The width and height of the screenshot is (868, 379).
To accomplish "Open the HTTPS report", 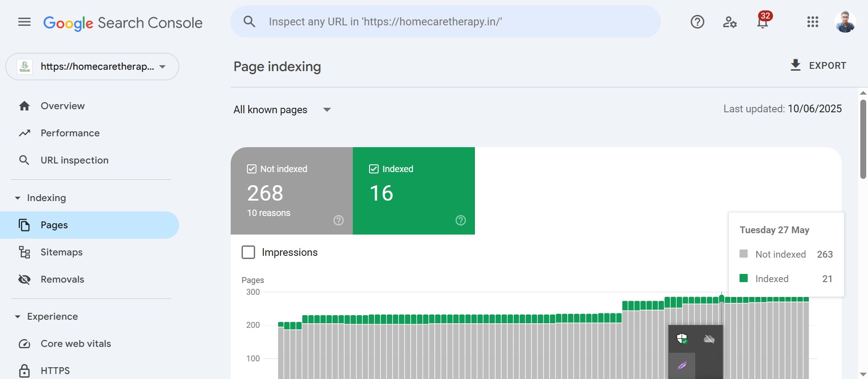I will point(90,371).
